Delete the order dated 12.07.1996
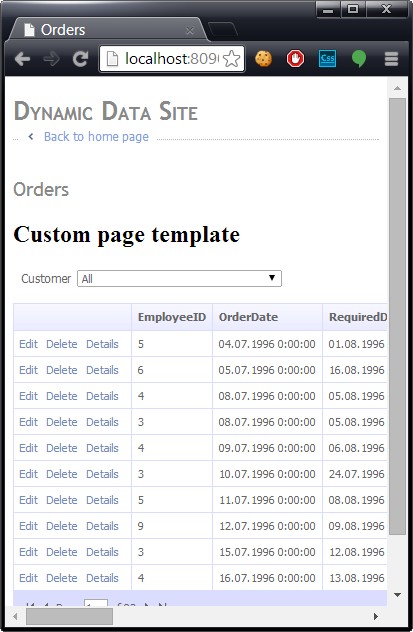The width and height of the screenshot is (413, 632). (x=62, y=526)
